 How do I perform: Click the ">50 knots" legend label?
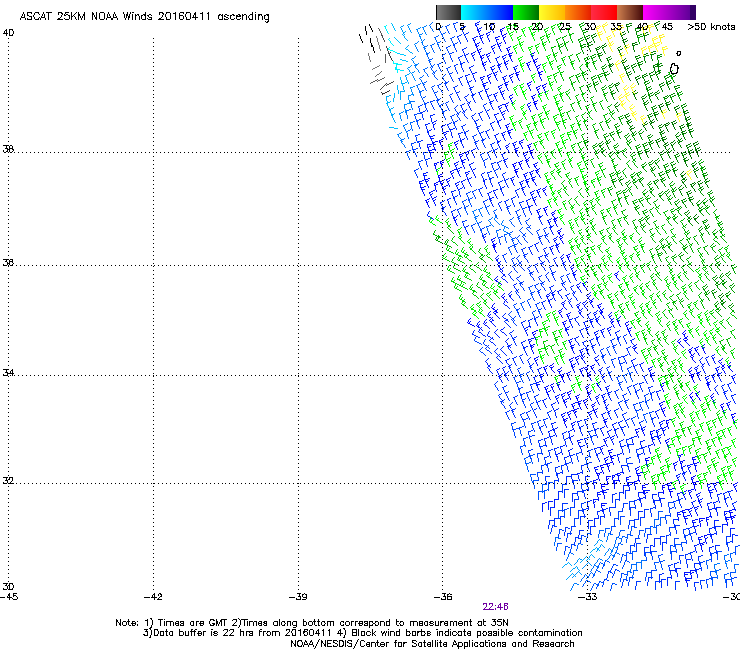pyautogui.click(x=711, y=27)
